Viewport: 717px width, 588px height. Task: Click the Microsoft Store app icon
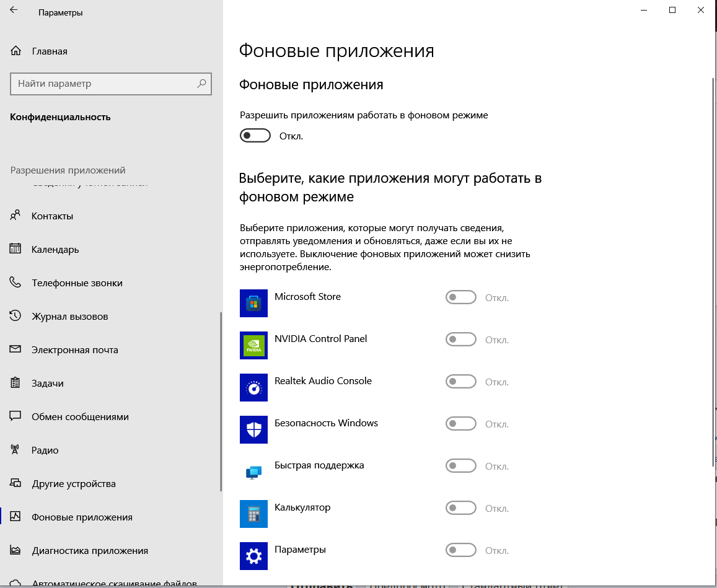254,303
